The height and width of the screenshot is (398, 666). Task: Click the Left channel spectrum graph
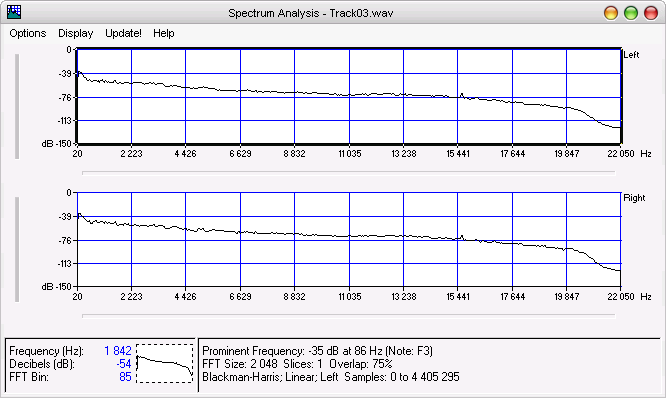[x=349, y=96]
